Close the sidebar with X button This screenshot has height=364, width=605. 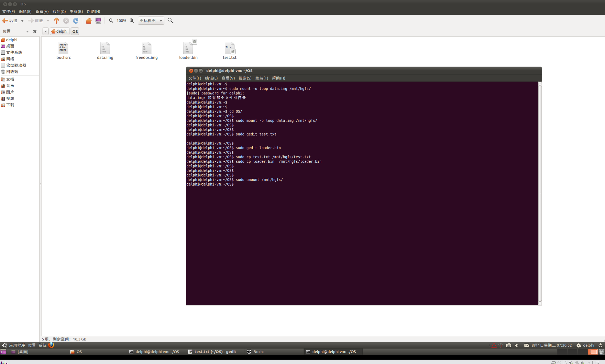click(x=35, y=31)
